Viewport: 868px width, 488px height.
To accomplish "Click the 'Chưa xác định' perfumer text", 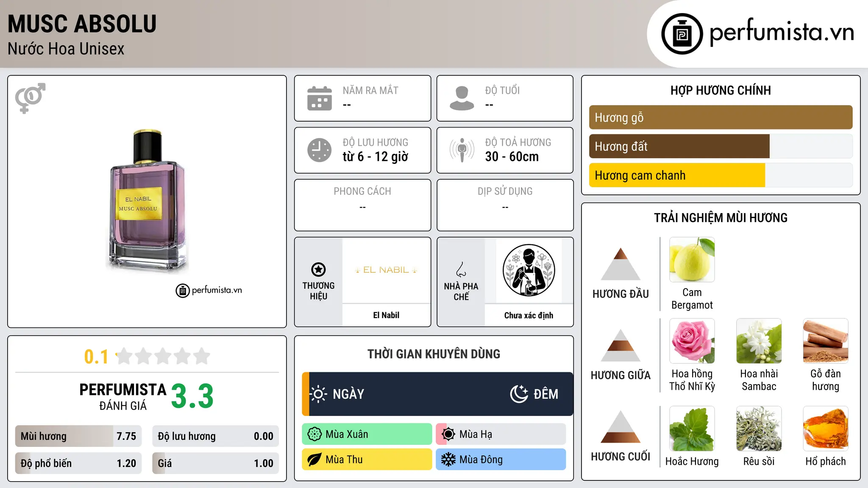I will click(x=529, y=316).
